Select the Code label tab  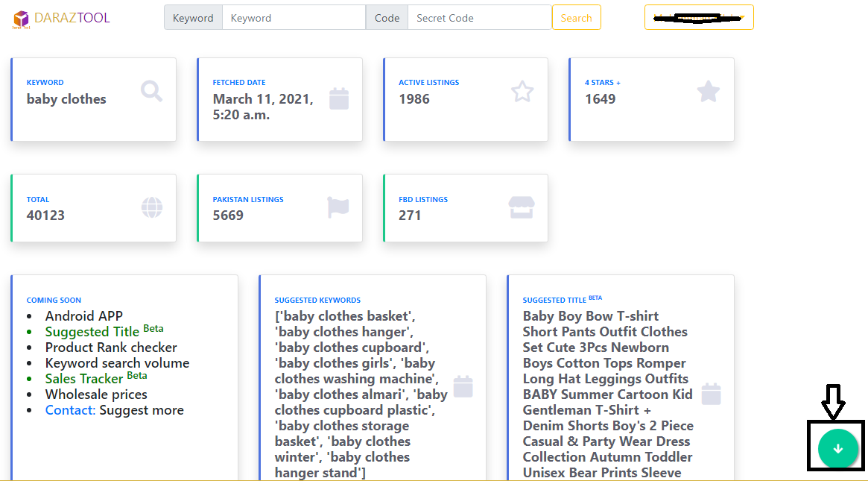click(387, 17)
